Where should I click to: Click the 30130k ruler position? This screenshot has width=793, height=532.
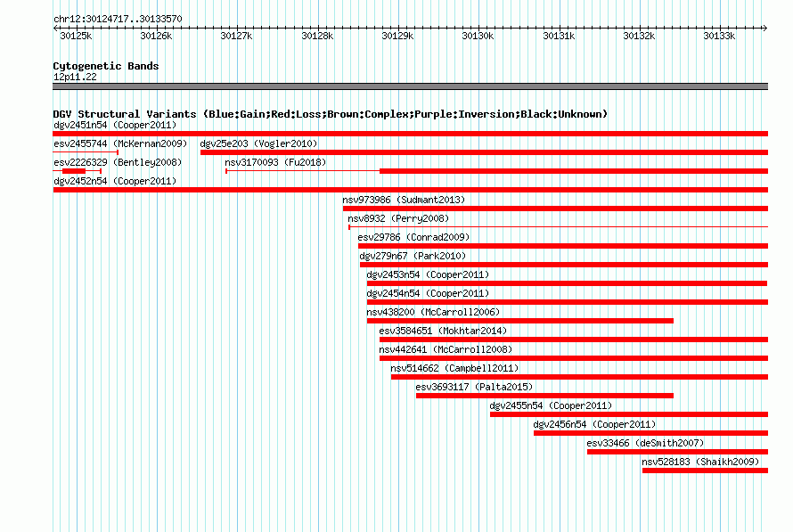[478, 36]
